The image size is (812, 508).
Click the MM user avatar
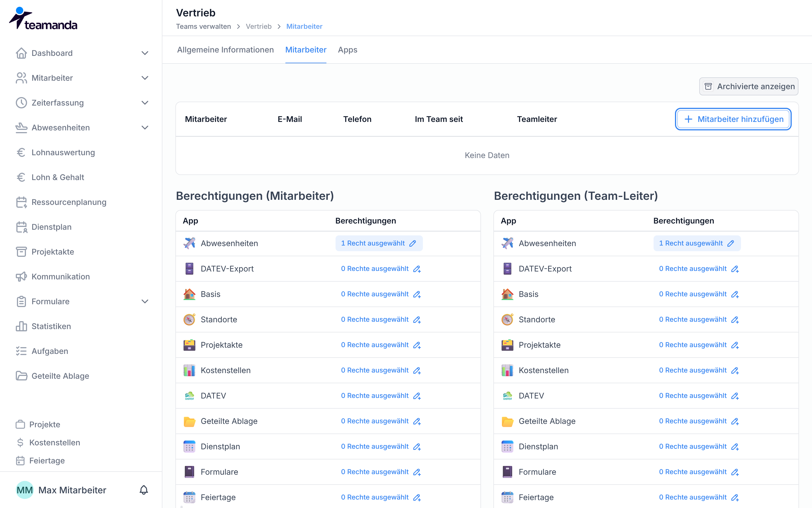click(25, 490)
